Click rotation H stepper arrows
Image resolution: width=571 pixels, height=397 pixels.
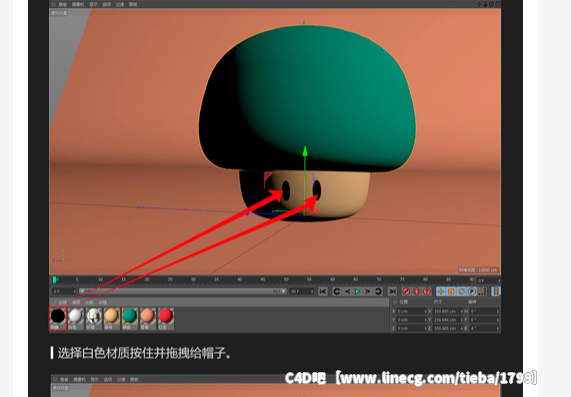497,311
